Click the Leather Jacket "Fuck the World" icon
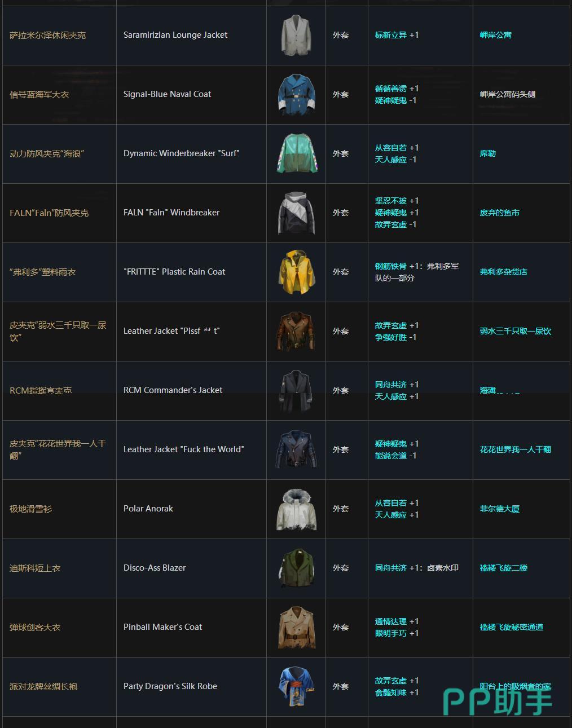The image size is (572, 728). pos(296,450)
